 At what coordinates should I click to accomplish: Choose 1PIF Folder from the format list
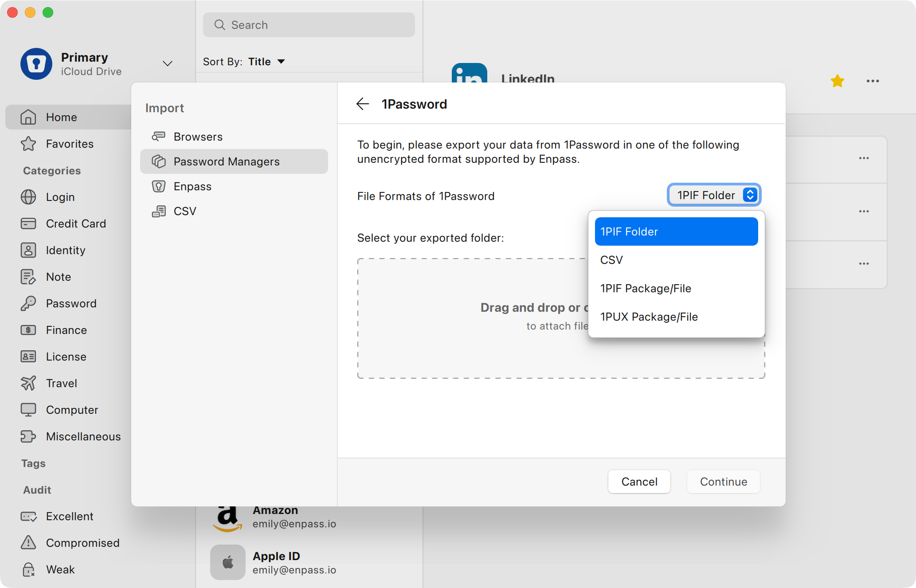pos(676,231)
